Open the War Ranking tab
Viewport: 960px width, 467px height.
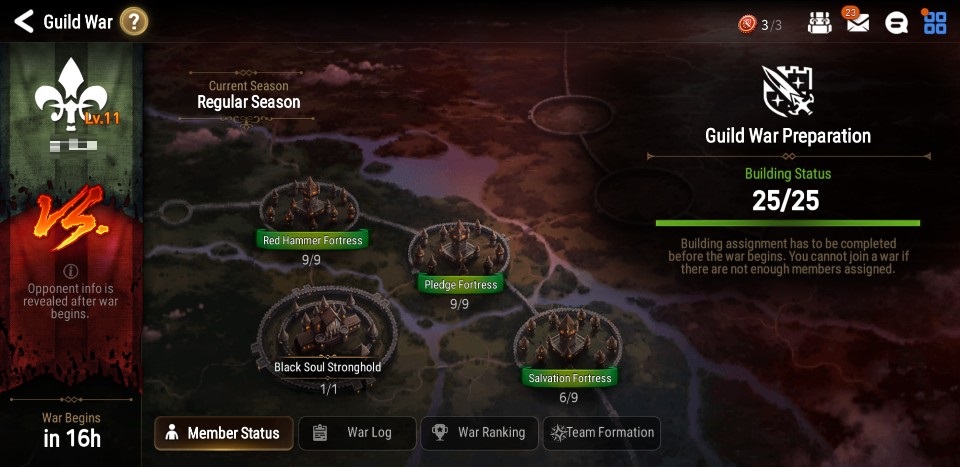click(x=479, y=433)
